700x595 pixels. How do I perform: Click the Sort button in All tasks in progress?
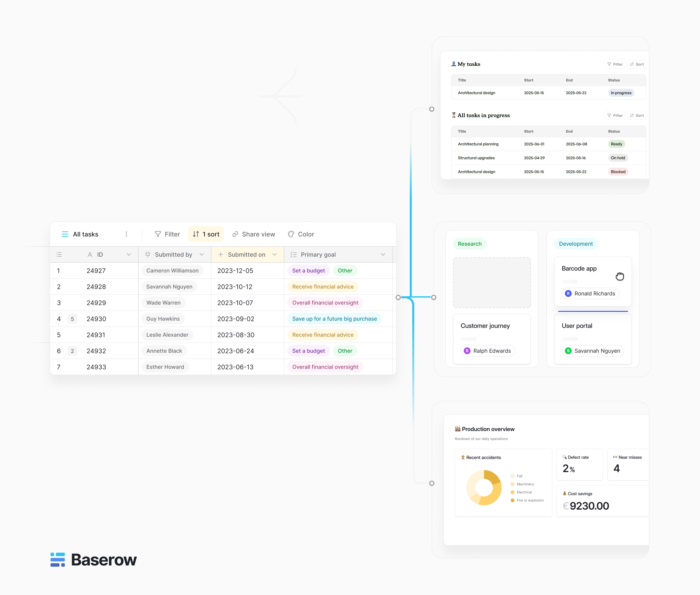tap(637, 116)
